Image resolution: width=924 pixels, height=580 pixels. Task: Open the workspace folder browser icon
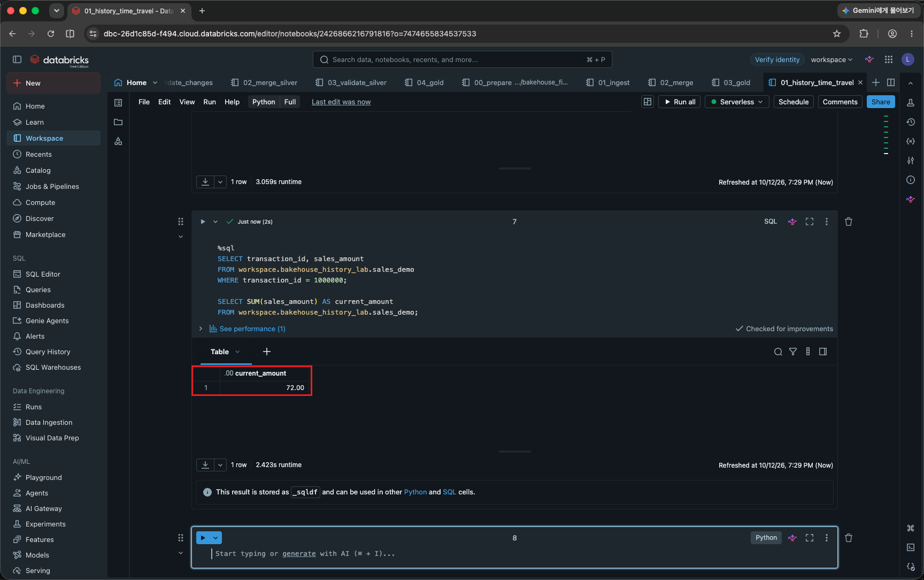point(118,122)
